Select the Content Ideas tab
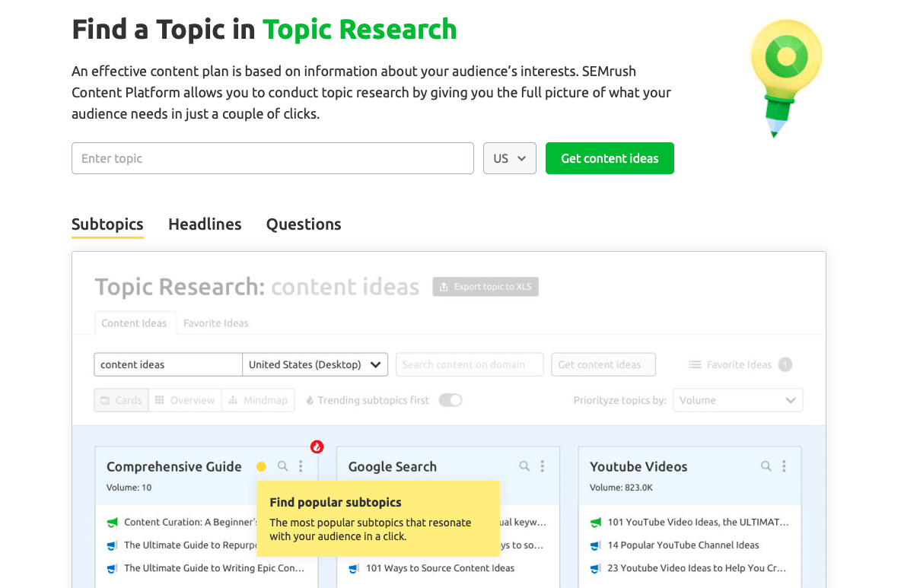This screenshot has width=901, height=588. (x=135, y=323)
